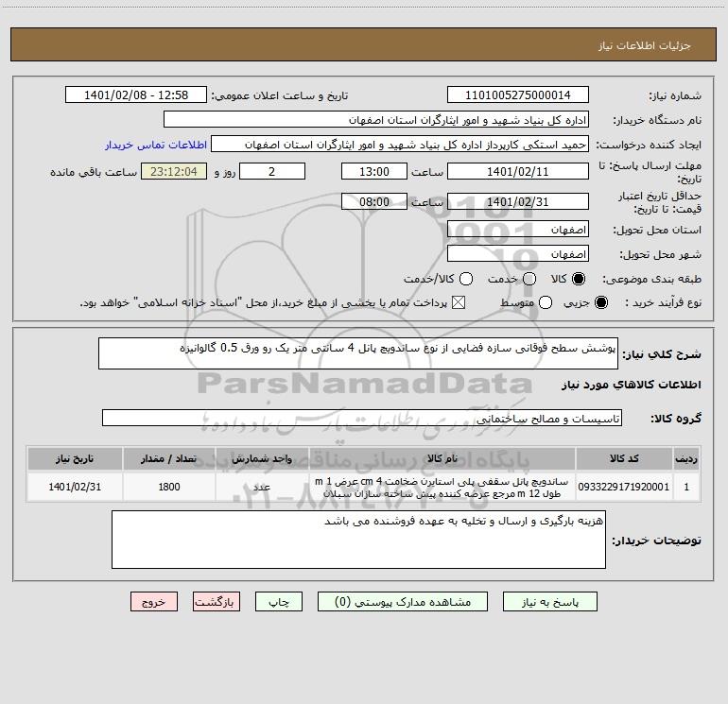Click the remaining time 23:12:04 field
The image size is (728, 704).
174,171
